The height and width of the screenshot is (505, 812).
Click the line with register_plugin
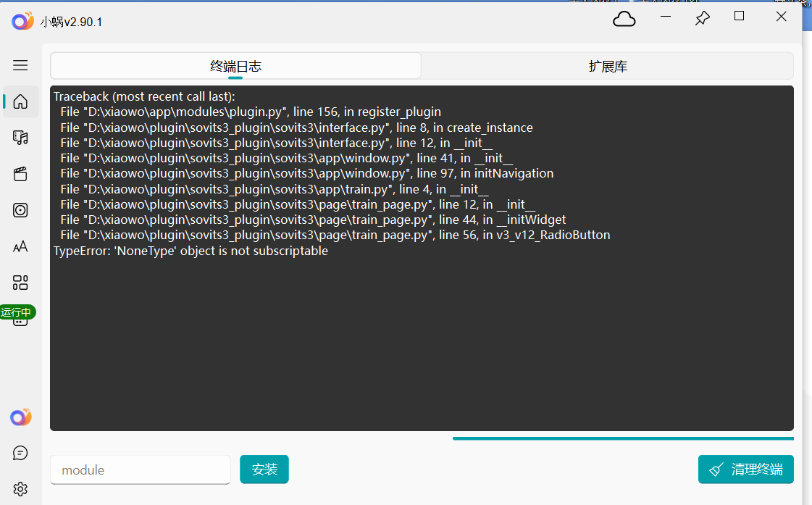point(251,112)
